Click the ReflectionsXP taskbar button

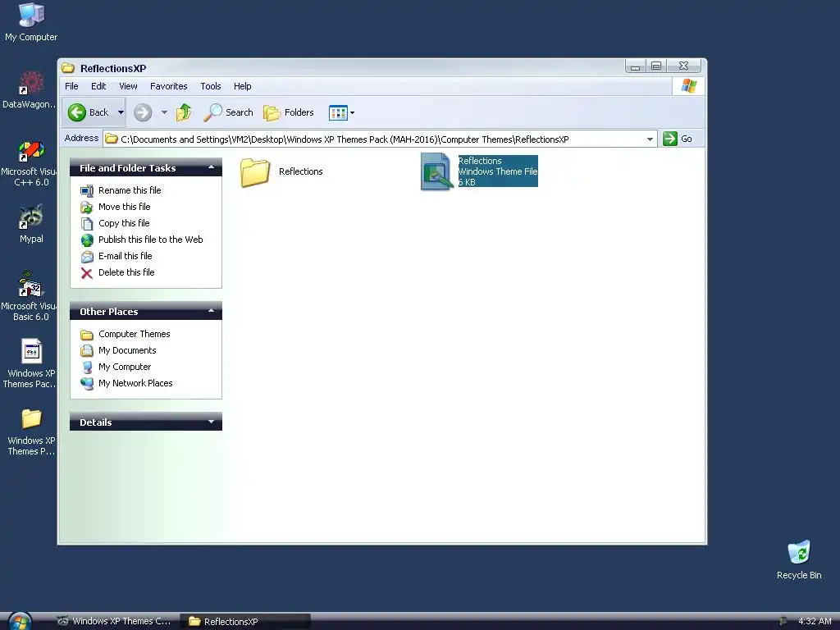click(x=244, y=622)
